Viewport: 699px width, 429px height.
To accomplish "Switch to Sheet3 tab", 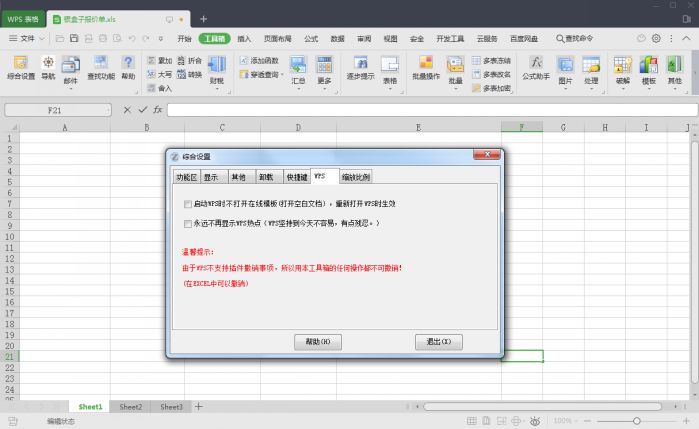I will coord(172,407).
